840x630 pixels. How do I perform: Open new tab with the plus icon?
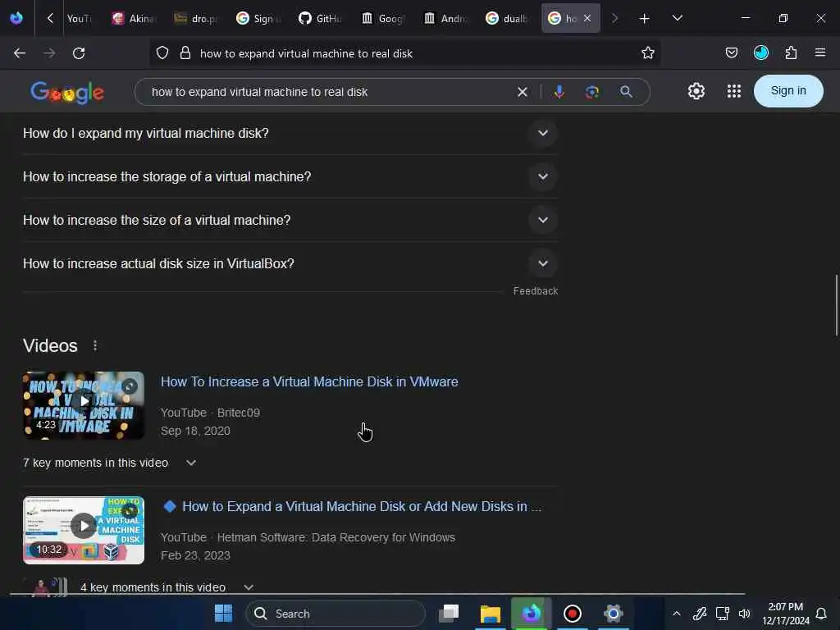[x=645, y=19]
